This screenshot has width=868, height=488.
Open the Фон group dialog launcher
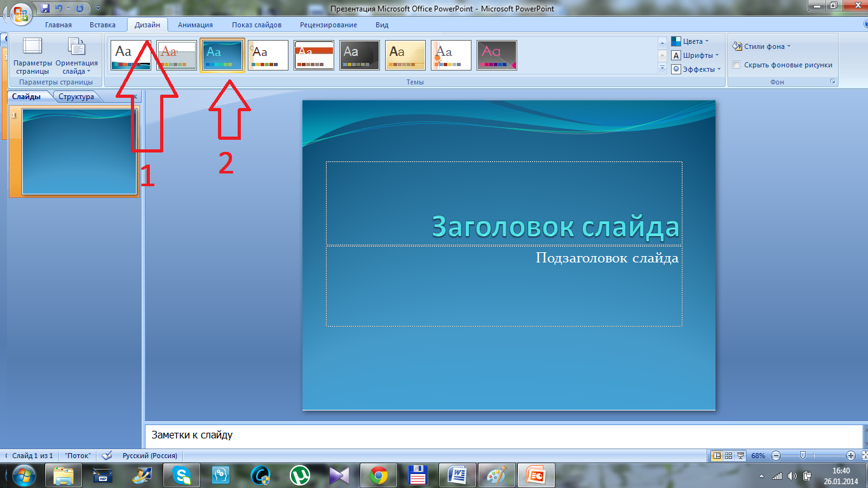coord(832,83)
